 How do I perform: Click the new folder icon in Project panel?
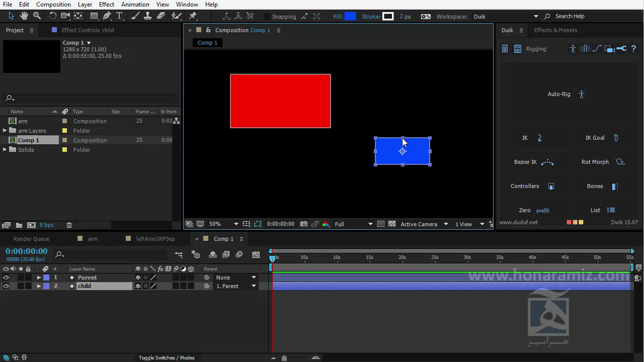pyautogui.click(x=19, y=225)
